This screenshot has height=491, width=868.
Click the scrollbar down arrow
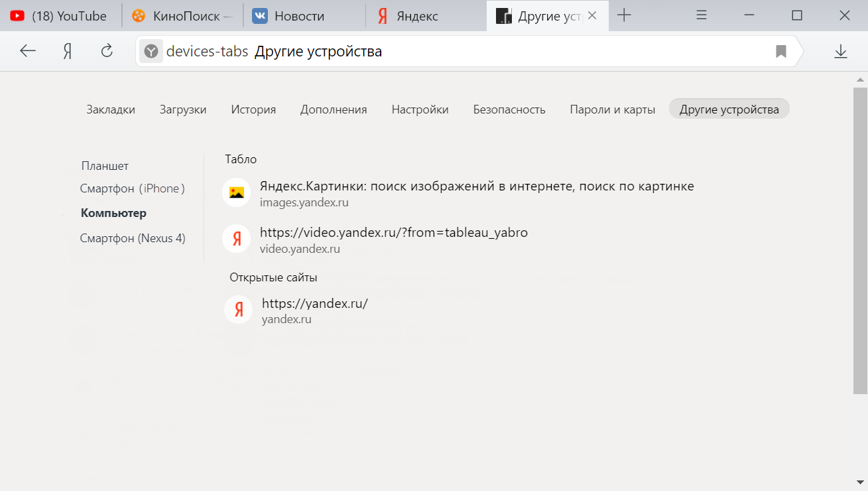tap(860, 482)
